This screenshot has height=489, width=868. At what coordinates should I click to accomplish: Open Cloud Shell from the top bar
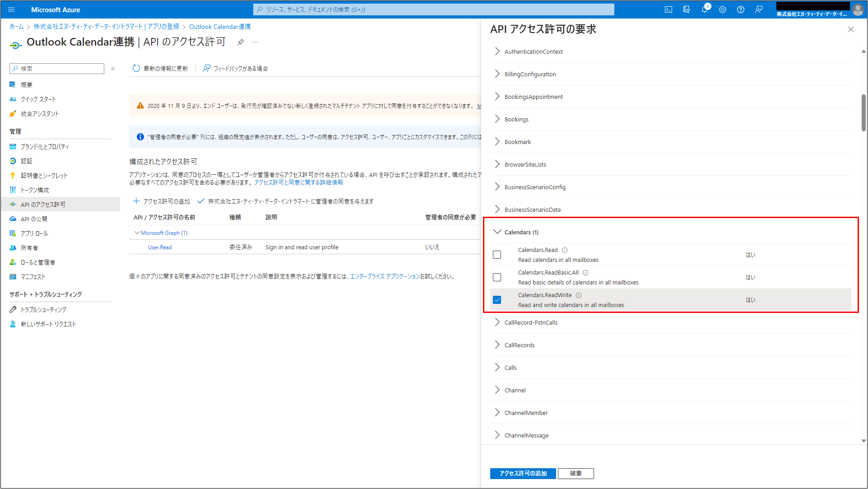click(x=668, y=9)
